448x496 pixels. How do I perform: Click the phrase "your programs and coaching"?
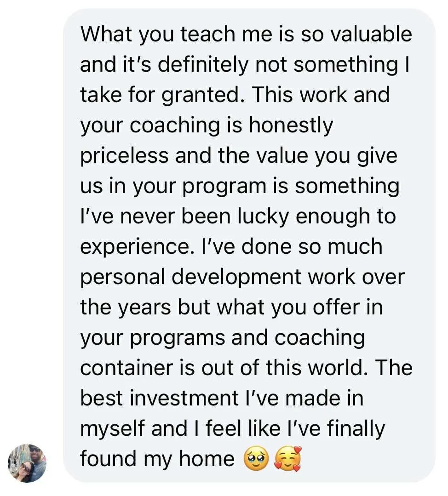tap(223, 338)
